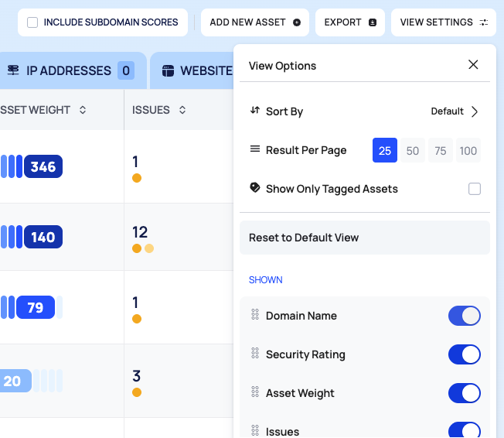Click the Sort By arrows icon
The image size is (504, 438).
pos(255,111)
